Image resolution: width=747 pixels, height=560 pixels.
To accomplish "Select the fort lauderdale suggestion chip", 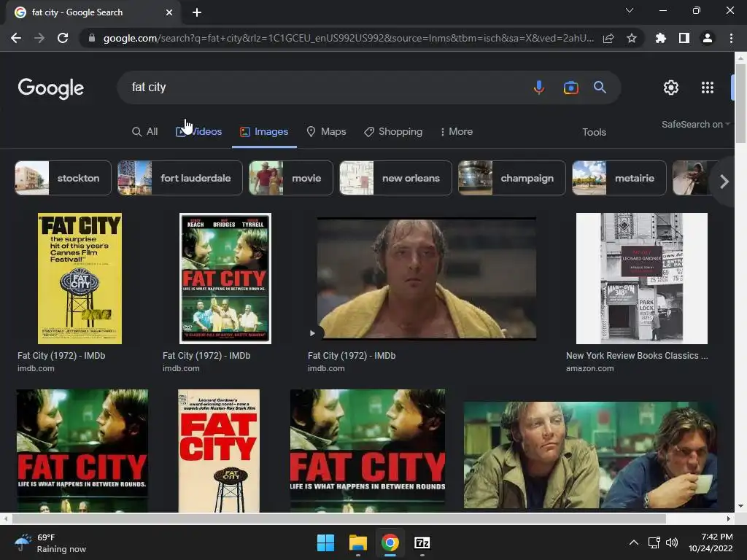I will (x=180, y=178).
